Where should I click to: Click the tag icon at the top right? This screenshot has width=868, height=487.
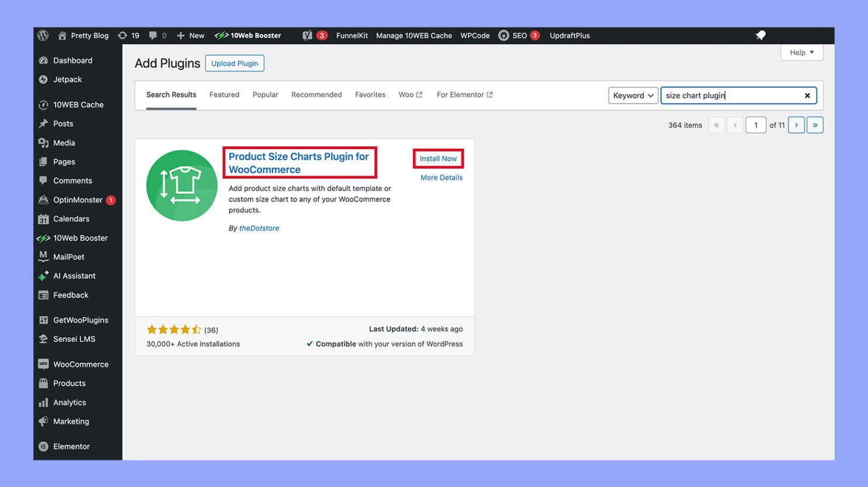click(760, 35)
